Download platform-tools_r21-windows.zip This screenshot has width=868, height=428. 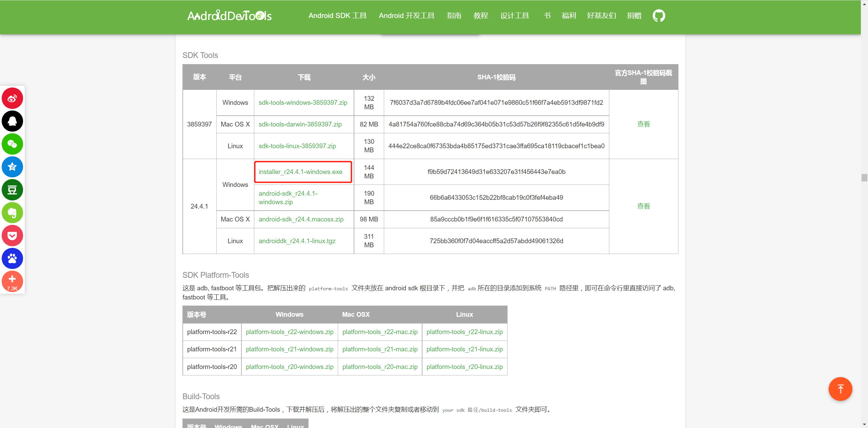tap(290, 349)
